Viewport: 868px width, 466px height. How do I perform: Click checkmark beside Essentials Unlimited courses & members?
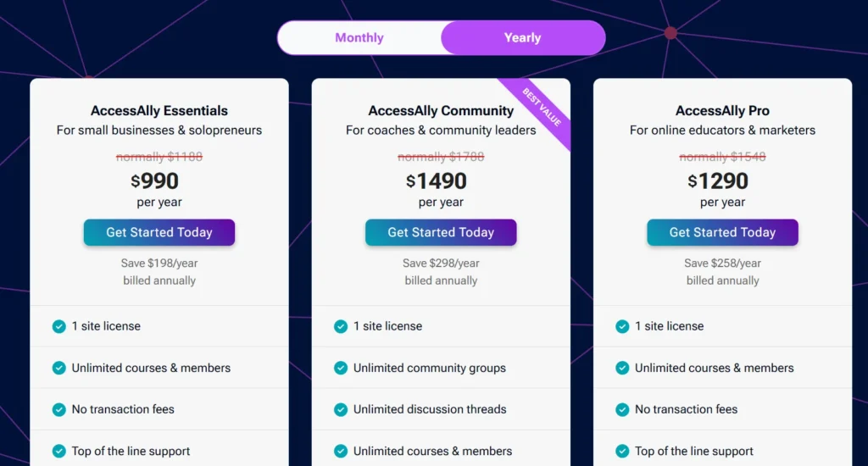[58, 368]
